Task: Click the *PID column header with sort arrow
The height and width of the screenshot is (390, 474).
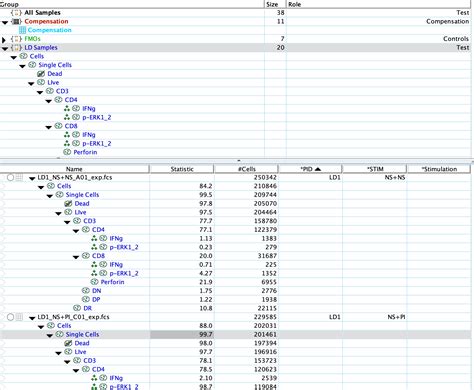Action: click(310, 169)
